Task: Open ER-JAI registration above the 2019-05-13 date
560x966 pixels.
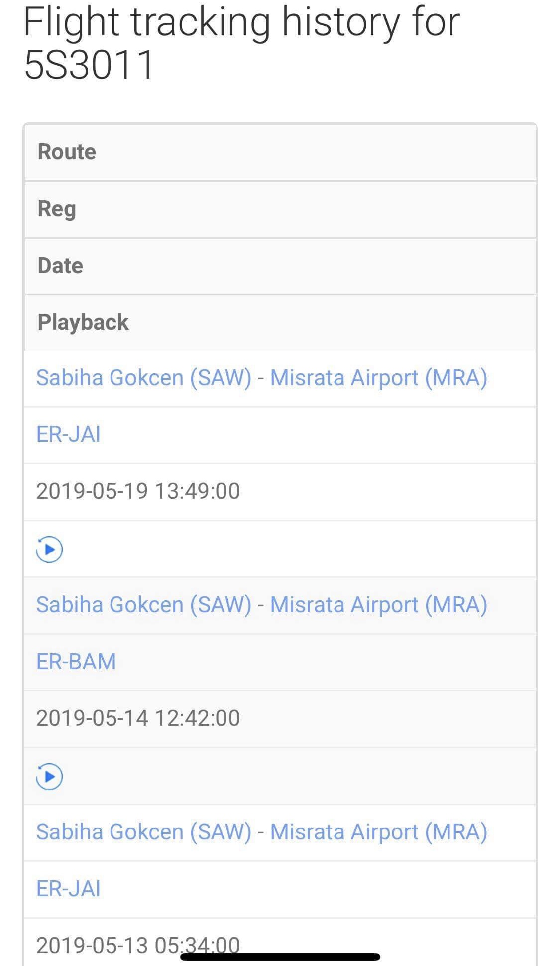Action: coord(69,889)
